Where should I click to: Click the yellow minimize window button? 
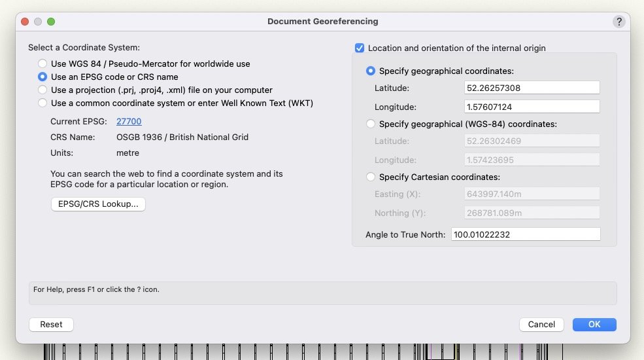38,22
